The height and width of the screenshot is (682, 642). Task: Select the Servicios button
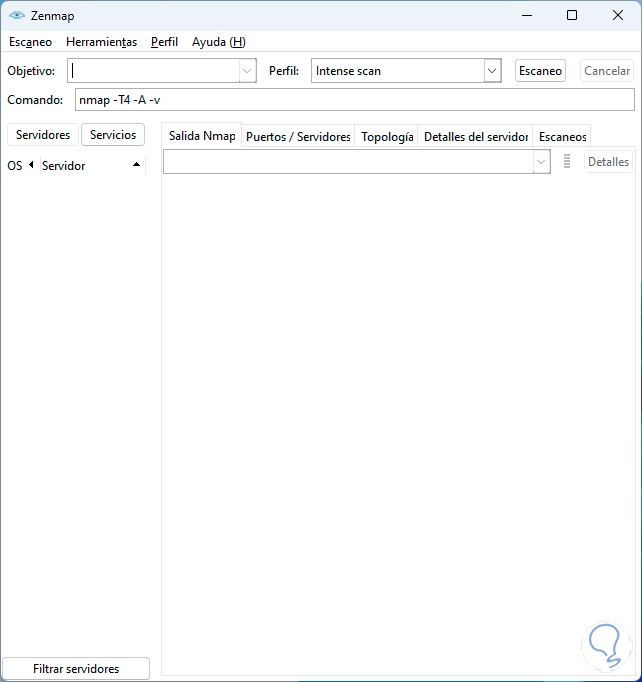pyautogui.click(x=113, y=135)
